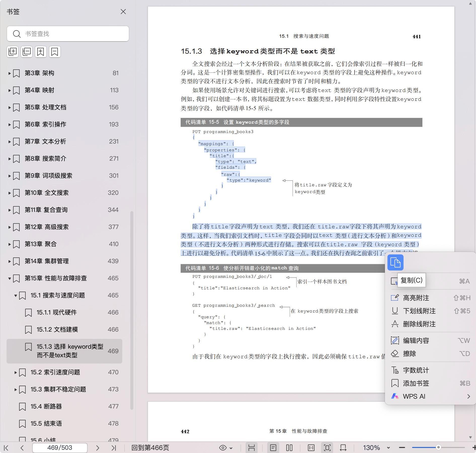Viewport: 476px width, 453px height.
Task: Click the add bookmark icon in sidebar
Action: (41, 52)
